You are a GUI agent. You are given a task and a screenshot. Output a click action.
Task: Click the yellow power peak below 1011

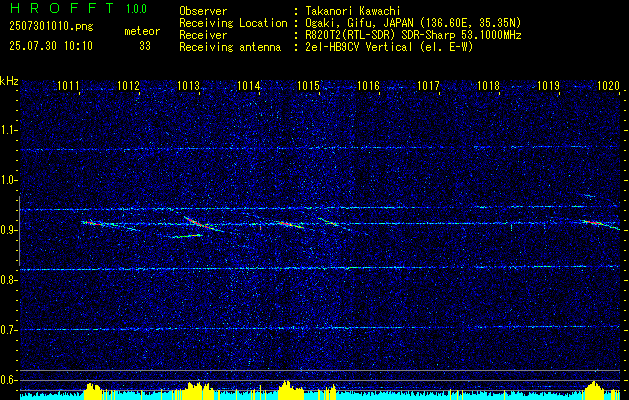[94, 392]
